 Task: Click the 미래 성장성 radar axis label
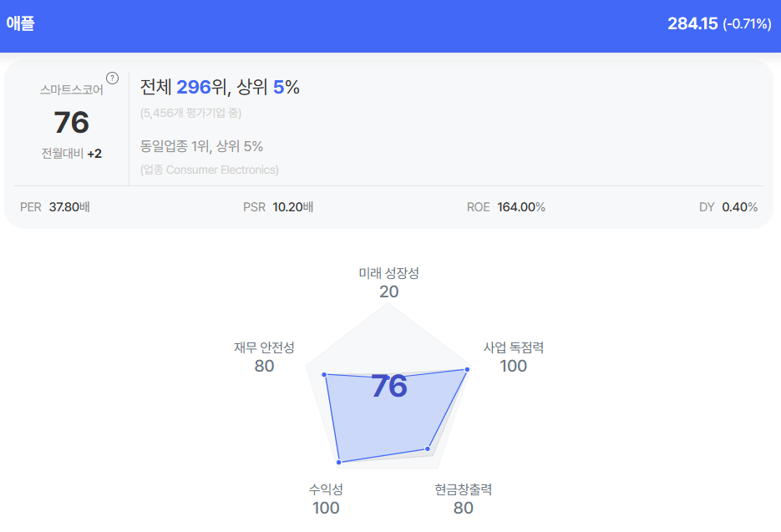[x=388, y=273]
